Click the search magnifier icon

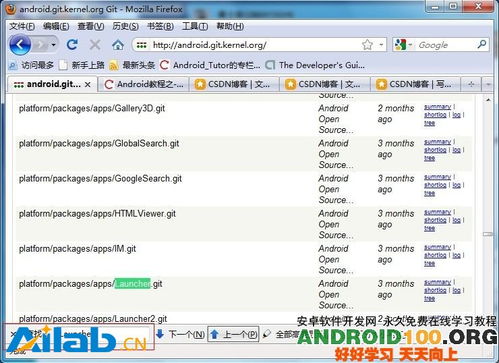pyautogui.click(x=481, y=44)
